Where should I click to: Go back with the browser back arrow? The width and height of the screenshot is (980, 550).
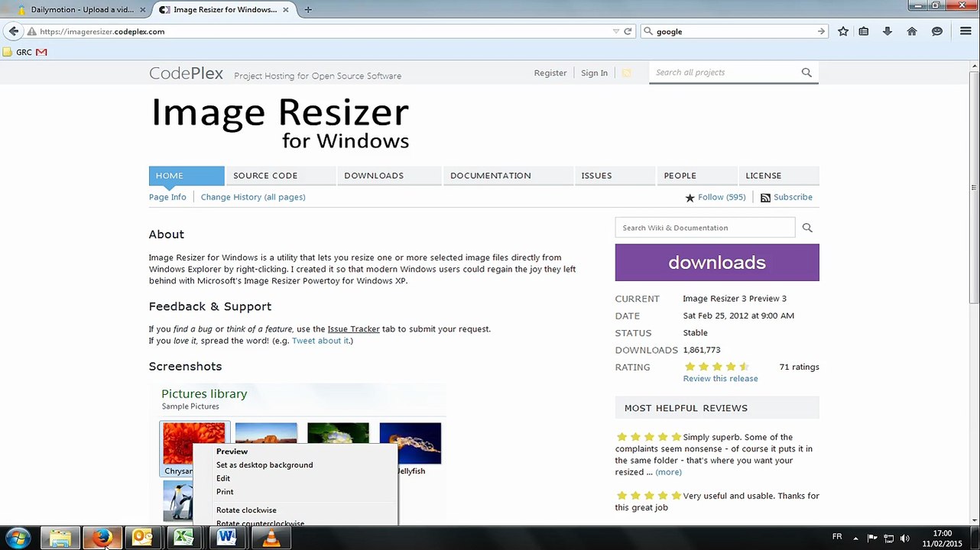[14, 31]
